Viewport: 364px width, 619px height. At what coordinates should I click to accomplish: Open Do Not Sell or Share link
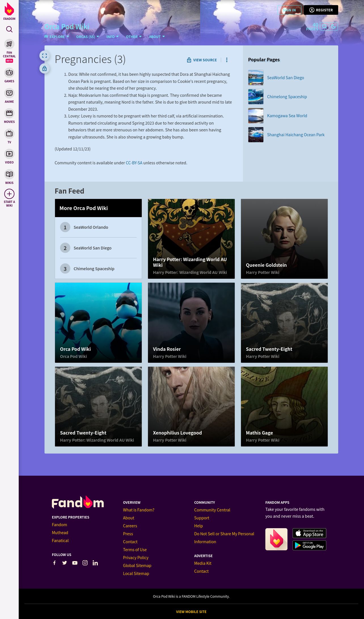pos(224,538)
